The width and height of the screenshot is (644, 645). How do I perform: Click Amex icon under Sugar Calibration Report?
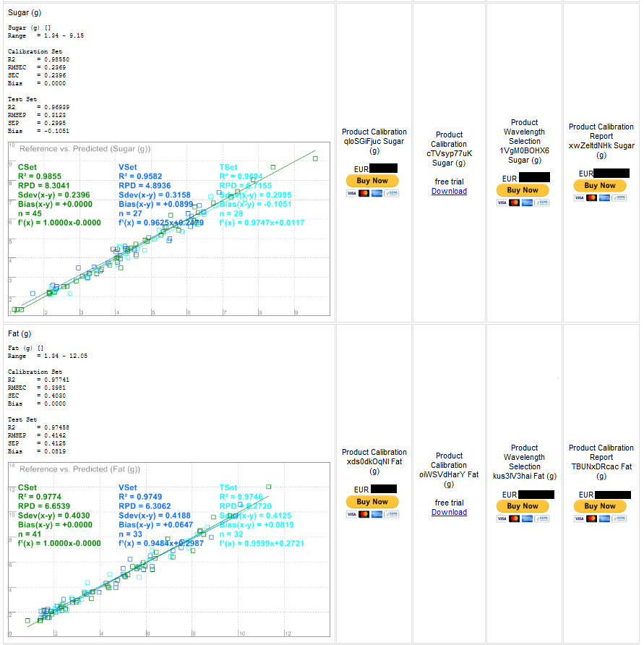pyautogui.click(x=604, y=198)
